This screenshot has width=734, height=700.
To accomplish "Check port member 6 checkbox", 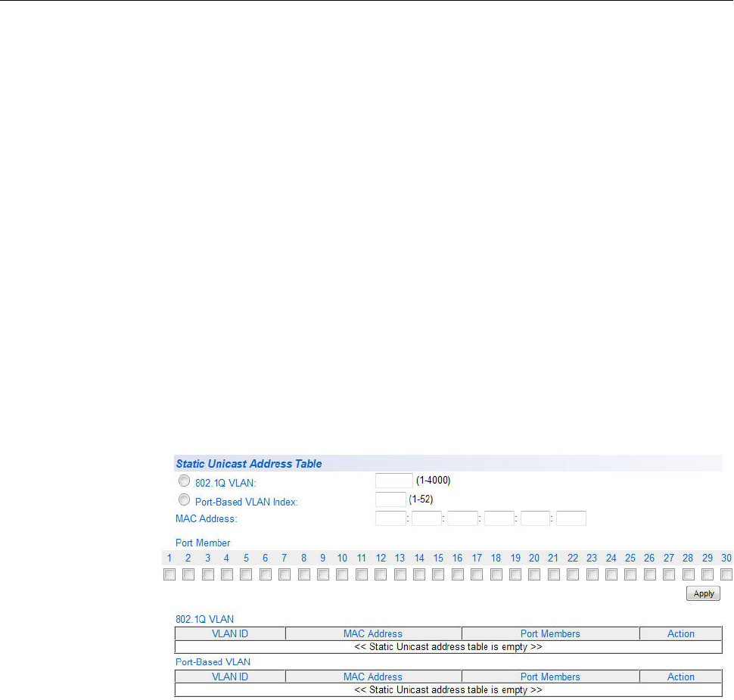I will tap(266, 574).
